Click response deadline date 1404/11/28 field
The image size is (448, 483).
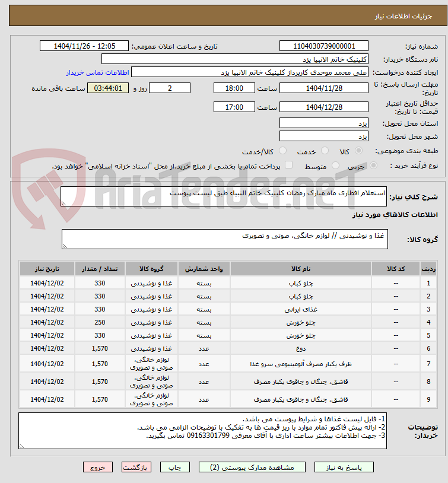324,88
